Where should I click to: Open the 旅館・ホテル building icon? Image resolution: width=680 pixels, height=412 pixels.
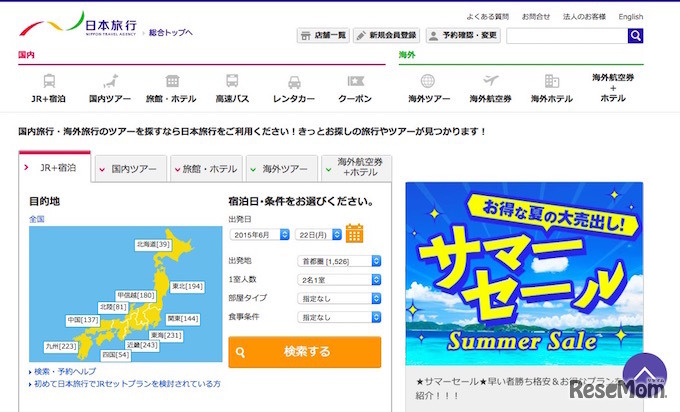tap(172, 81)
